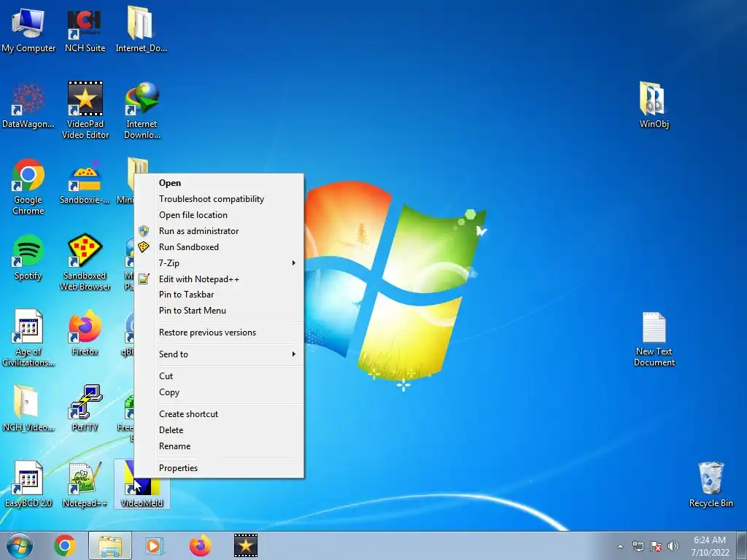
Task: Choose Properties from the context menu
Action: click(220, 468)
